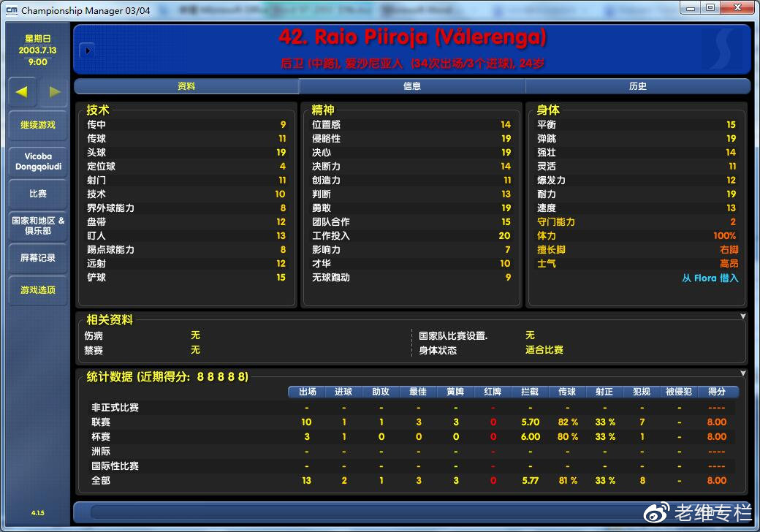Click the 体力 value 100%
Screen dimensions: 760x532
[725, 235]
